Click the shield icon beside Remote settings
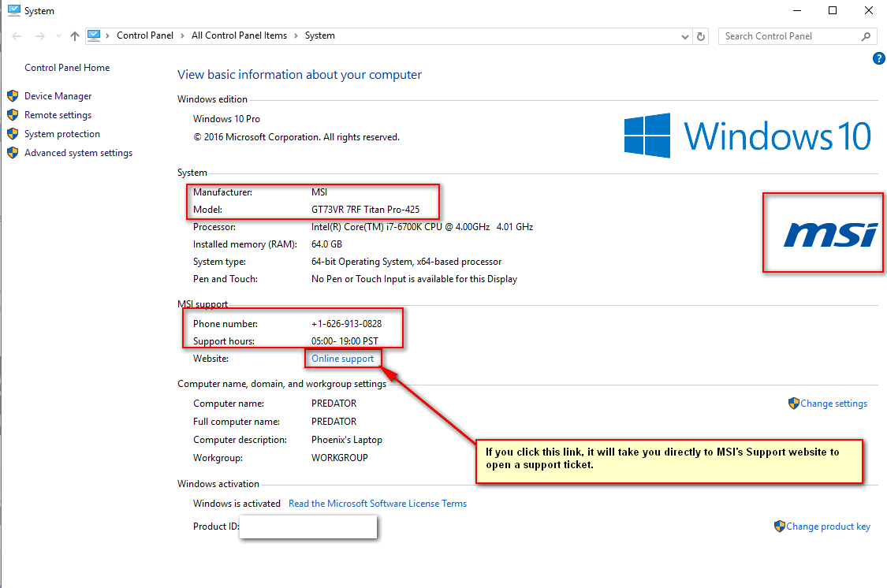Image resolution: width=887 pixels, height=588 pixels. click(x=13, y=115)
